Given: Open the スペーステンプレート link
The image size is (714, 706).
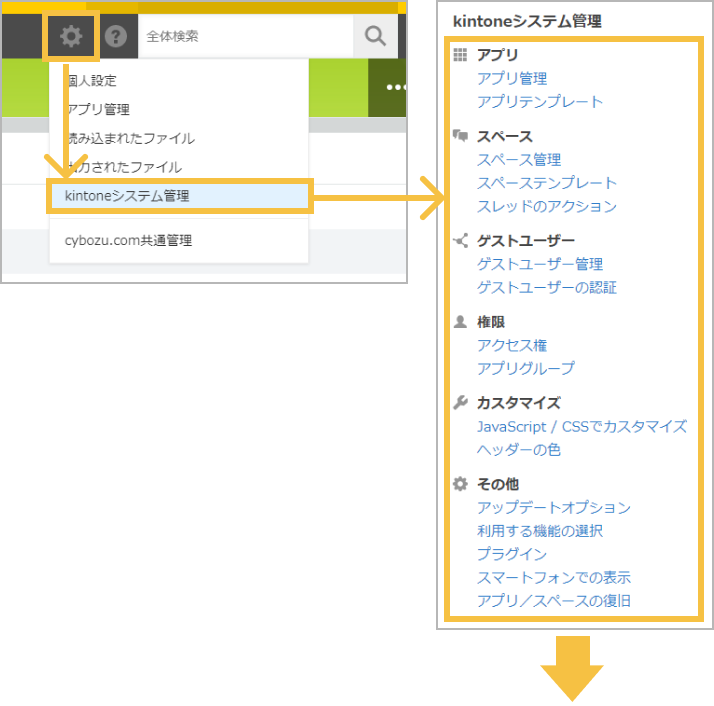Looking at the screenshot, I should (546, 183).
